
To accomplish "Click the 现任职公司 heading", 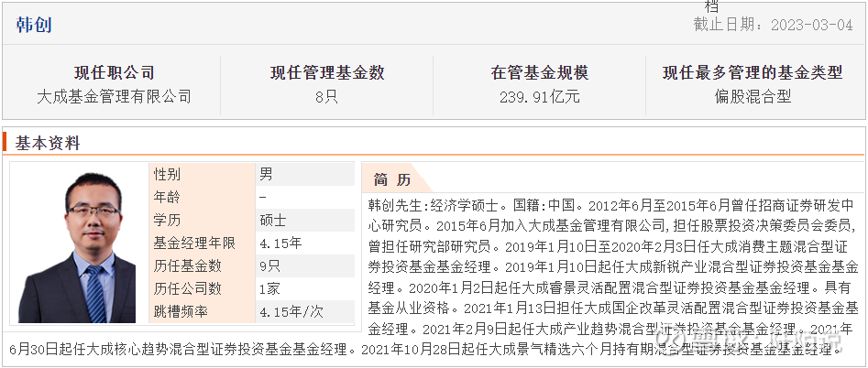I will click(114, 73).
